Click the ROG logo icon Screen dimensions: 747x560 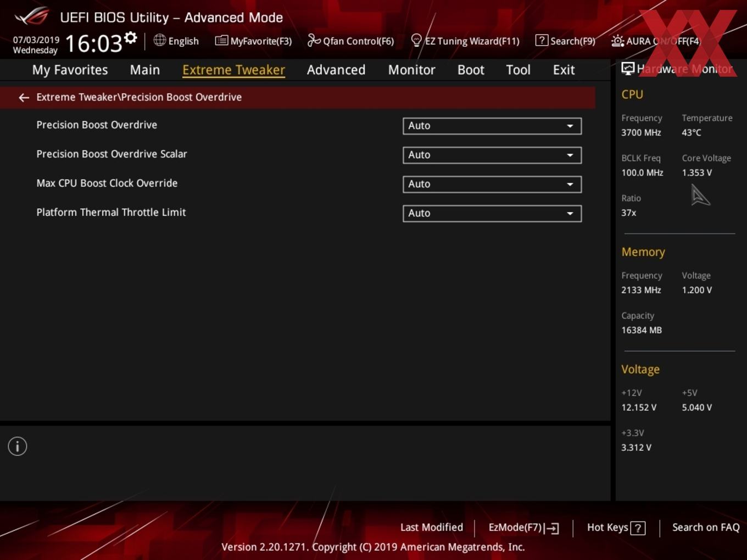pyautogui.click(x=32, y=16)
